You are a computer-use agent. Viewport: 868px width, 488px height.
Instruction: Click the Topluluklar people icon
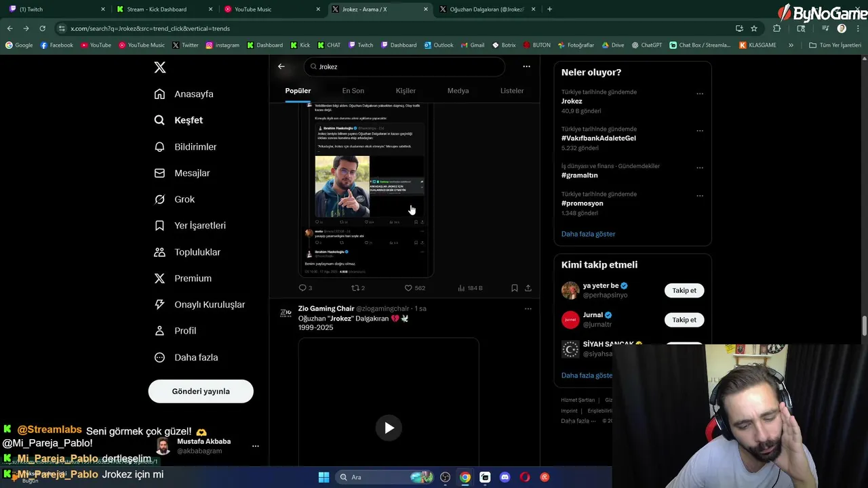pyautogui.click(x=159, y=252)
